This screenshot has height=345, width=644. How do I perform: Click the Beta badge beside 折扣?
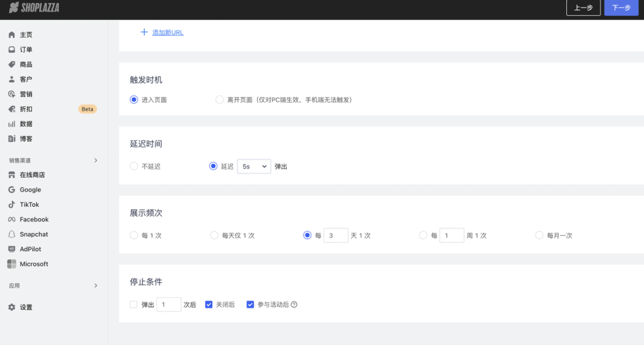point(88,109)
